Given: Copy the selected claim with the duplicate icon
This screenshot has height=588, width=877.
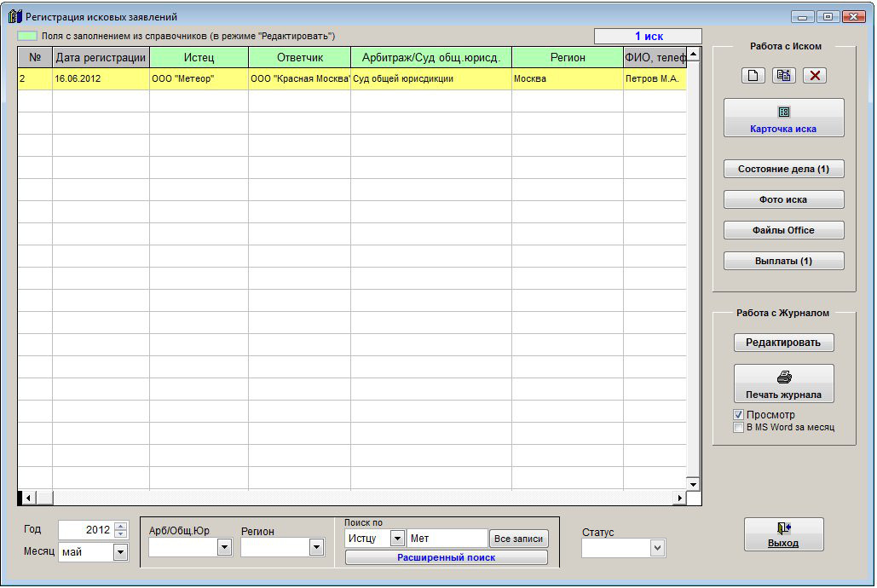Looking at the screenshot, I should 783,76.
